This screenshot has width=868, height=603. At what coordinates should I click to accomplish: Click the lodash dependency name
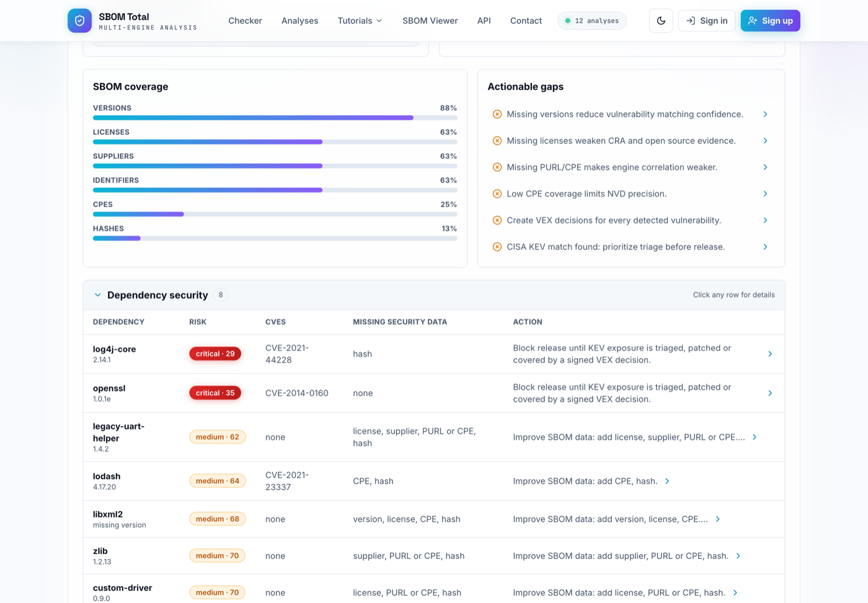pos(107,476)
